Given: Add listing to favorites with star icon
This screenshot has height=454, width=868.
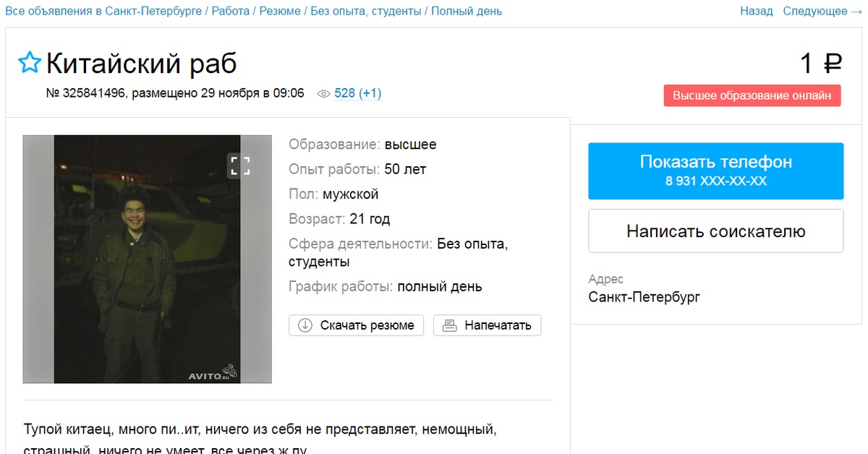Looking at the screenshot, I should (x=29, y=64).
